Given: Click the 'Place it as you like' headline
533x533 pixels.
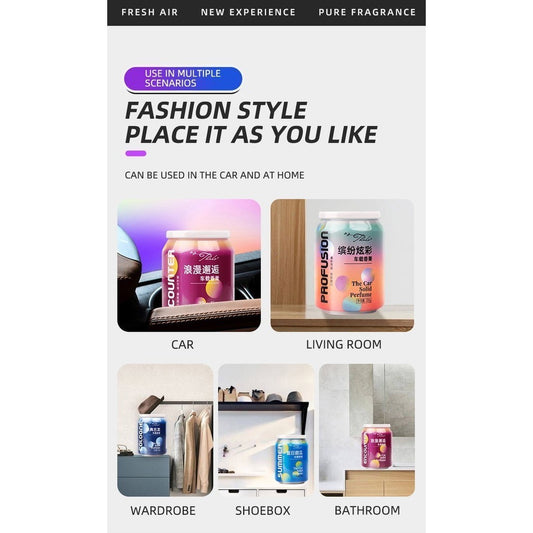Looking at the screenshot, I should point(251,135).
